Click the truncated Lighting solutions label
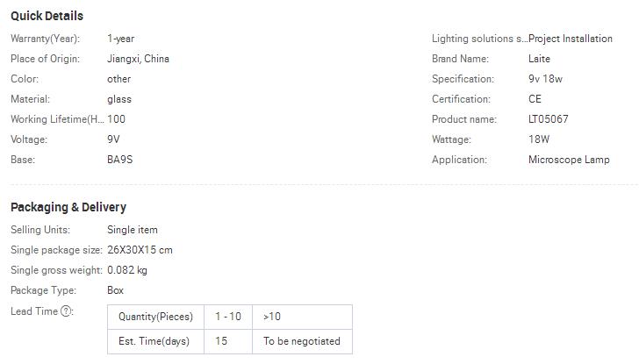This screenshot has height=364, width=639. [479, 39]
